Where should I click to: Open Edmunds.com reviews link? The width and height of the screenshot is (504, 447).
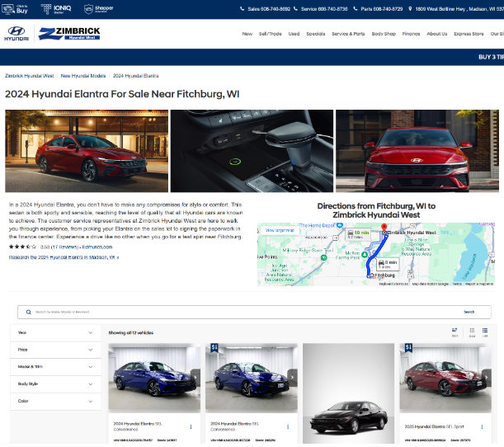tap(97, 247)
